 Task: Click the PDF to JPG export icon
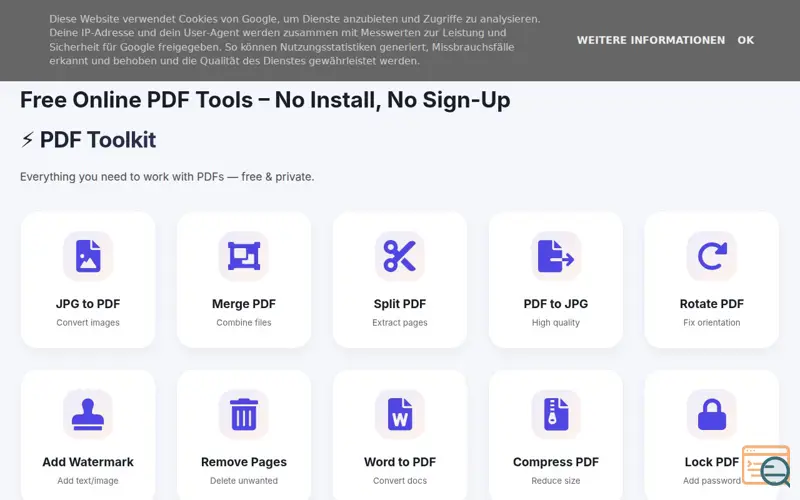[556, 256]
